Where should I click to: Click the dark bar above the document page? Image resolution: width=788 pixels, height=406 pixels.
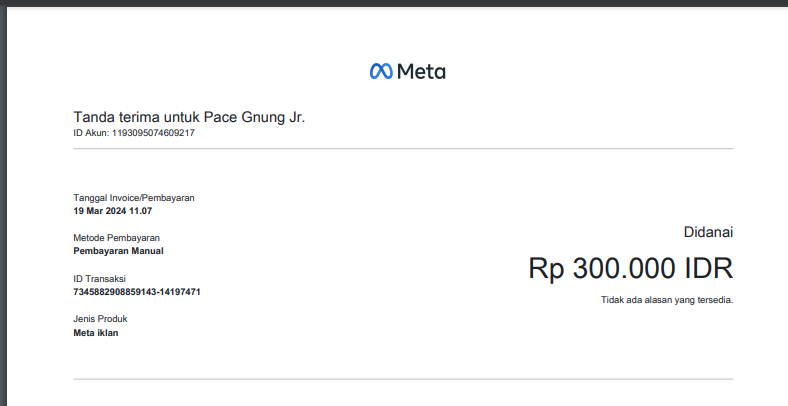coord(394,3)
